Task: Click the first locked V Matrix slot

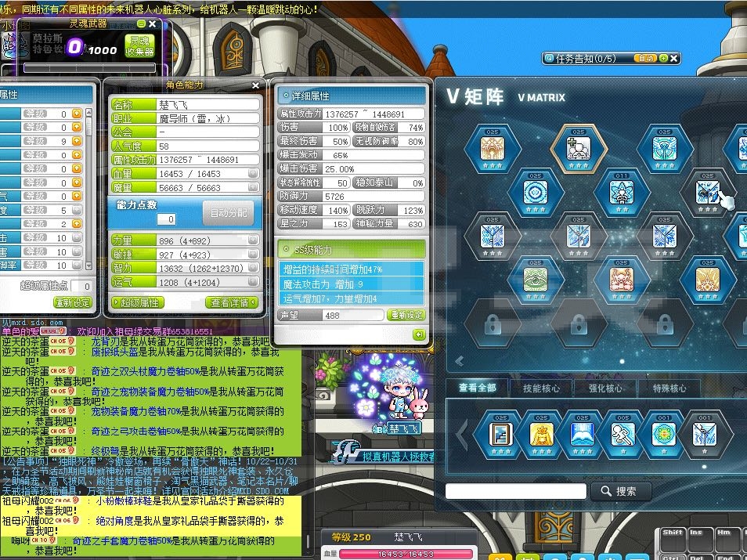Action: coord(493,323)
